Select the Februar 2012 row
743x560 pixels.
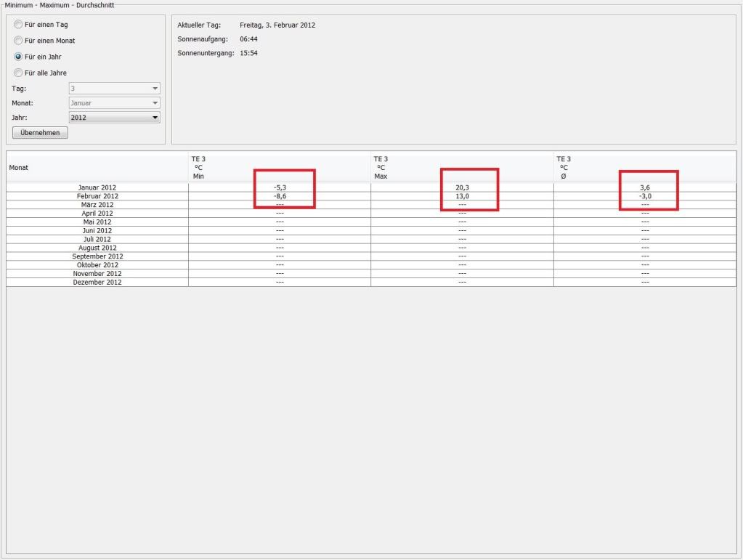pyautogui.click(x=97, y=196)
